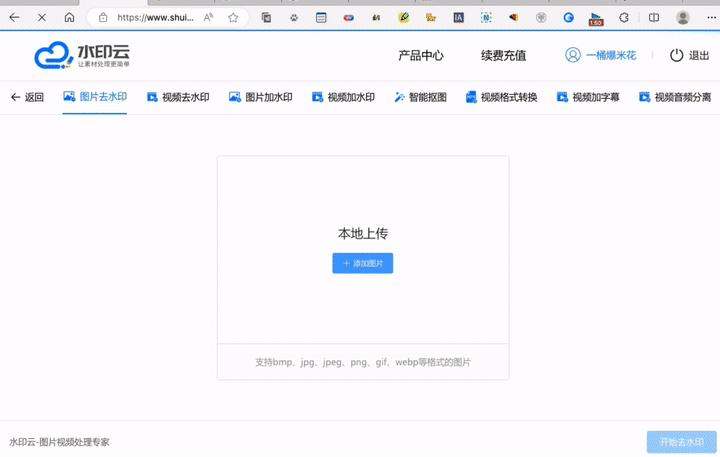Click the browser split screen icon
Screen dimensions: 720x457
pos(653,17)
